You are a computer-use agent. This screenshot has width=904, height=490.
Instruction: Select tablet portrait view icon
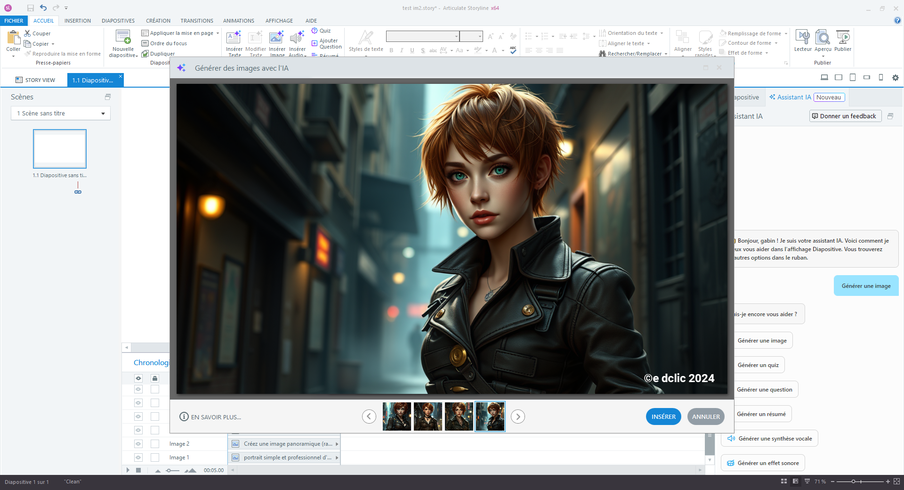(x=853, y=77)
